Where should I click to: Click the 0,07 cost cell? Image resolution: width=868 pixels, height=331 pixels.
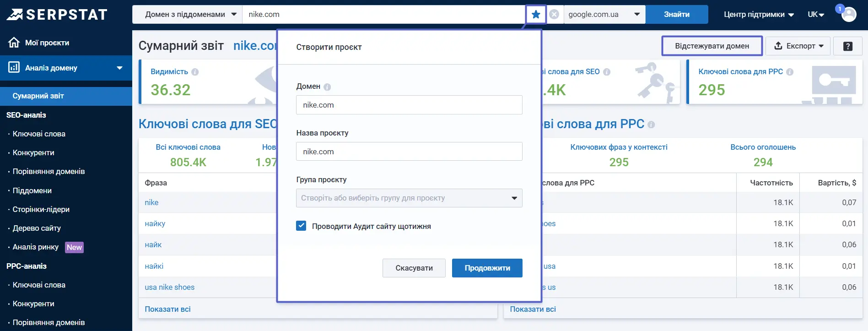point(849,203)
